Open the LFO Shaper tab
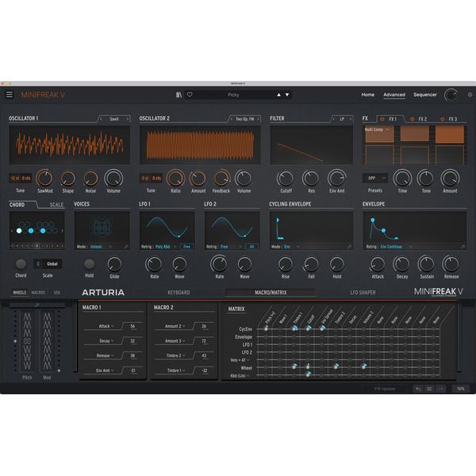The width and height of the screenshot is (476, 476). (363, 293)
